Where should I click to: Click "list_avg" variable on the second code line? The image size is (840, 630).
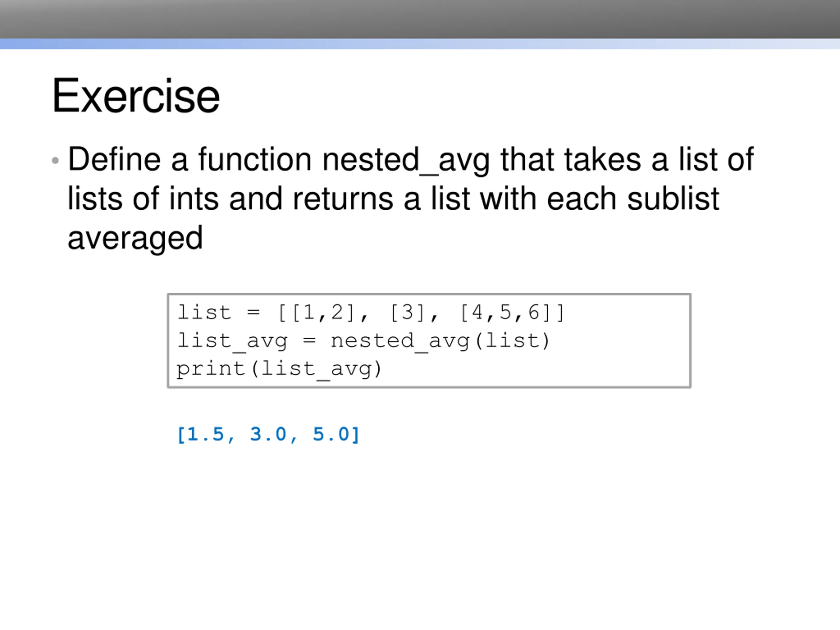click(232, 341)
